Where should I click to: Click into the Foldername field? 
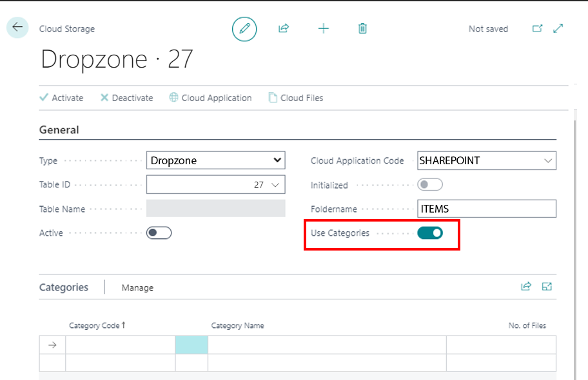487,209
